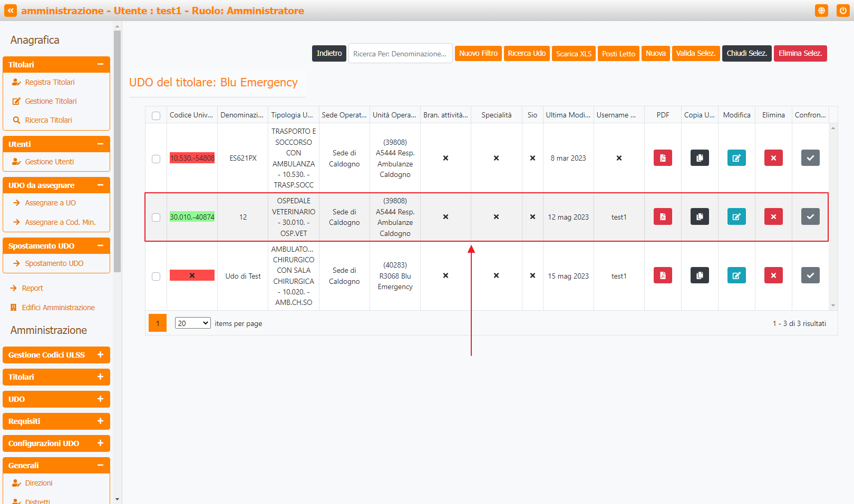Click the table scroll down arrow
This screenshot has width=854, height=504.
point(833,305)
